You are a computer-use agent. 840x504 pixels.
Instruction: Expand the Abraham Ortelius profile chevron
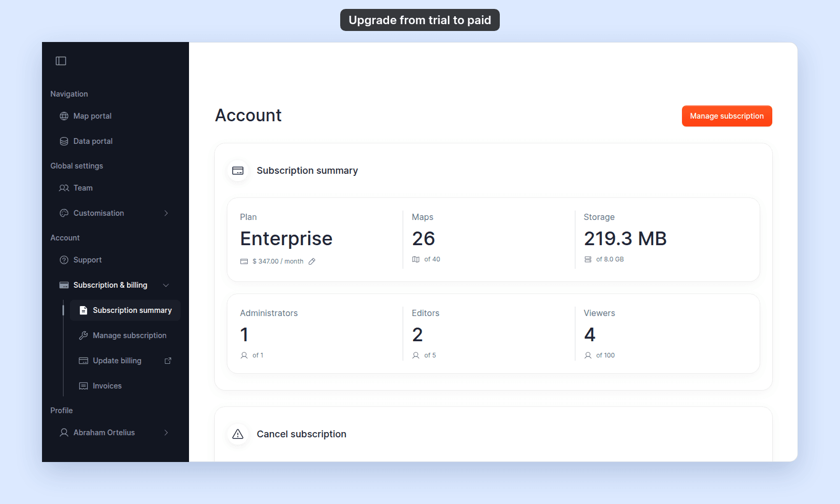coord(166,433)
